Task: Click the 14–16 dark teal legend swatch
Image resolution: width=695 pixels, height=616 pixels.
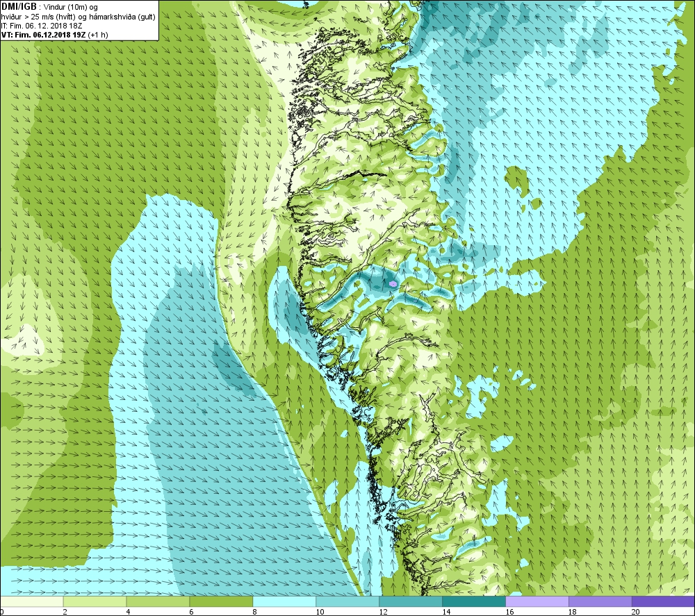Action: (x=474, y=601)
